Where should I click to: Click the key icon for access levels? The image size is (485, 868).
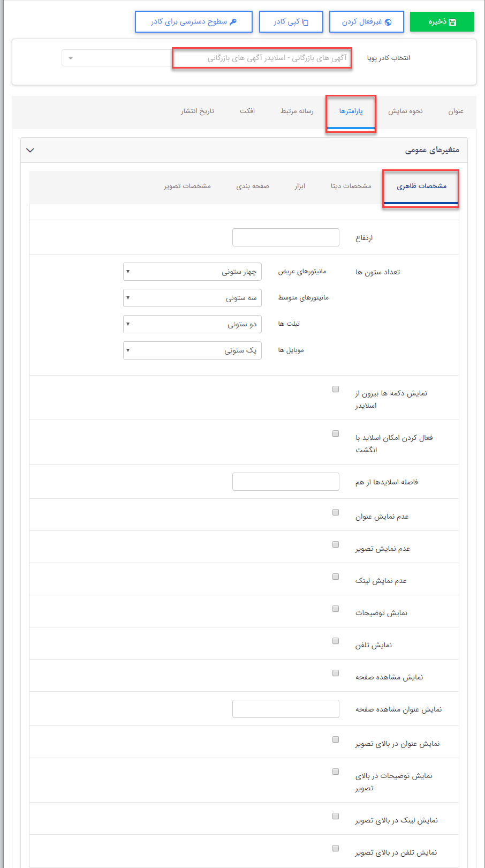233,22
